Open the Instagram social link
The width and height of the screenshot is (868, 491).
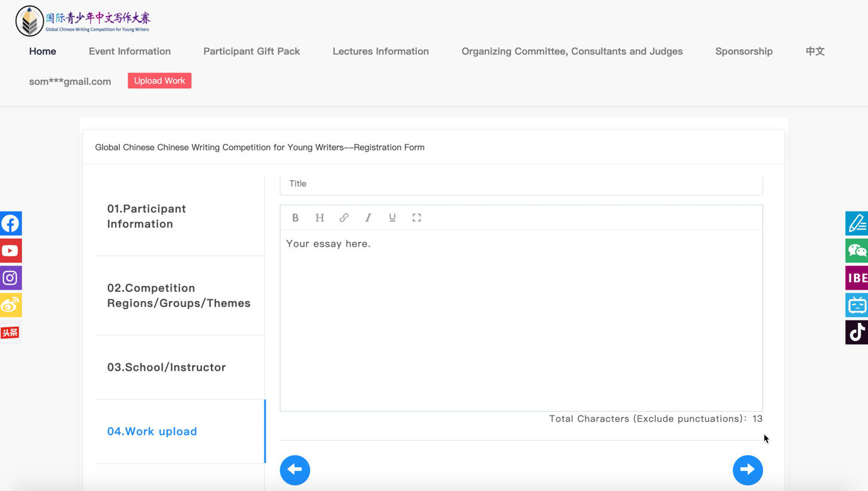pos(11,278)
